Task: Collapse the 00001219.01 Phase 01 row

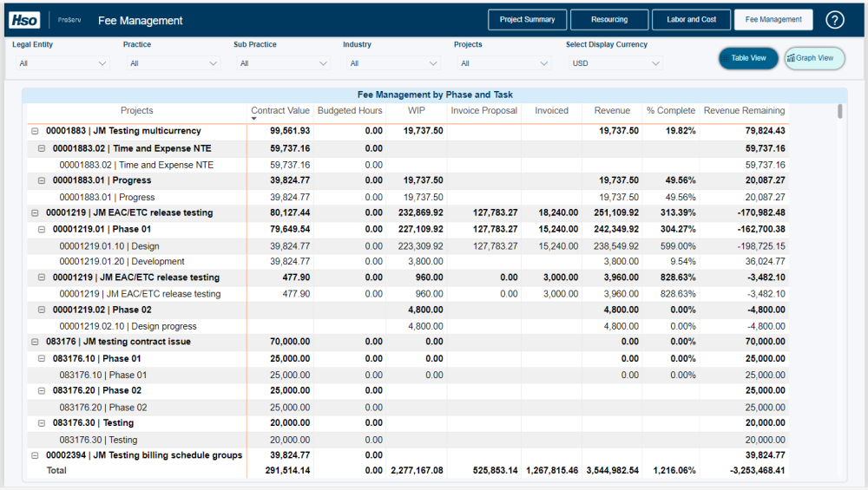Action: pyautogui.click(x=42, y=229)
